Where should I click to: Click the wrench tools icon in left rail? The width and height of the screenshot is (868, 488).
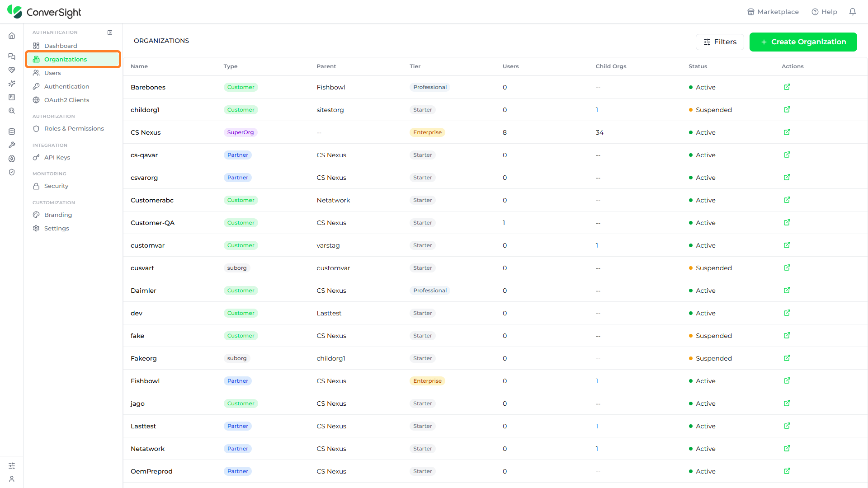12,145
